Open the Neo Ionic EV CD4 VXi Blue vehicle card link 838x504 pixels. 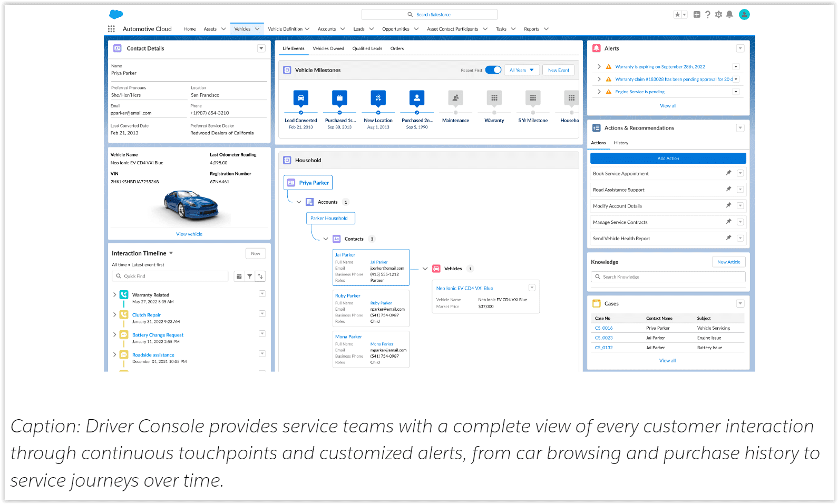click(x=464, y=289)
